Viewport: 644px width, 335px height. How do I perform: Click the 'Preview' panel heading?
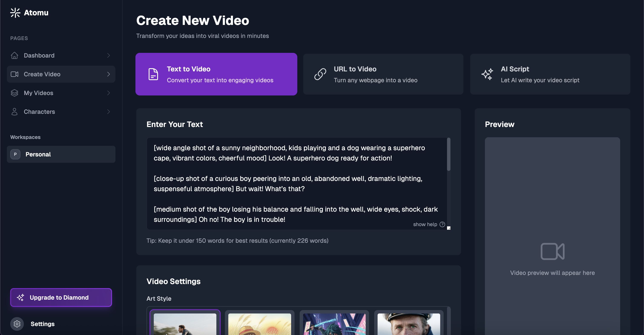click(500, 124)
